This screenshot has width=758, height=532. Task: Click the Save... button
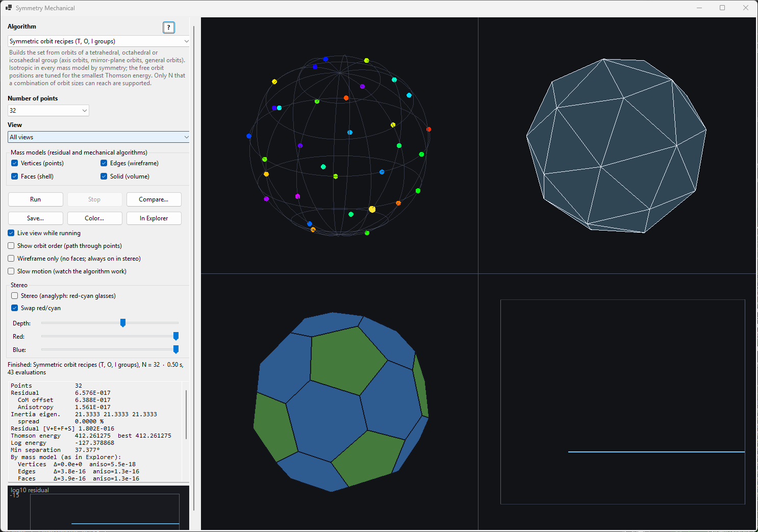tap(36, 218)
